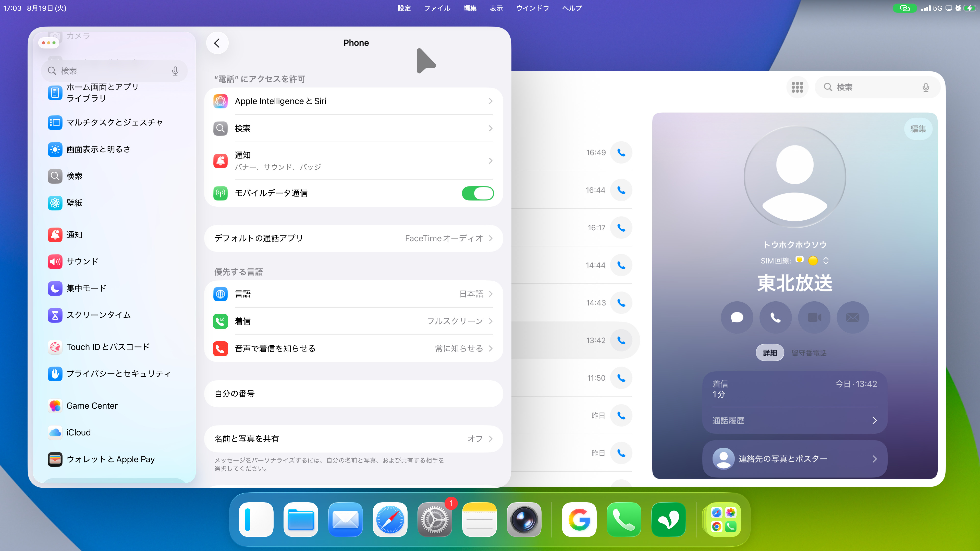
Task: Tap the message bubble icon for 東北放送
Action: (737, 317)
